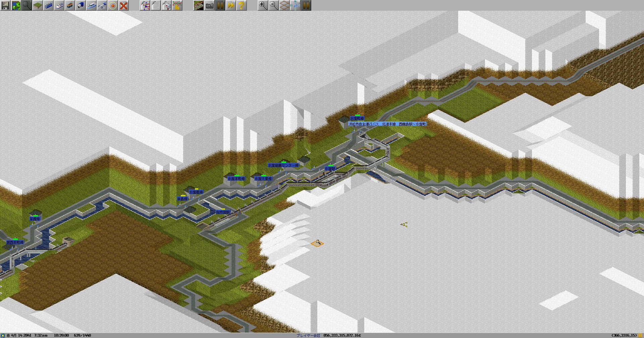This screenshot has width=644, height=338.
Task: Toggle the underground slice view icon
Action: point(199,5)
